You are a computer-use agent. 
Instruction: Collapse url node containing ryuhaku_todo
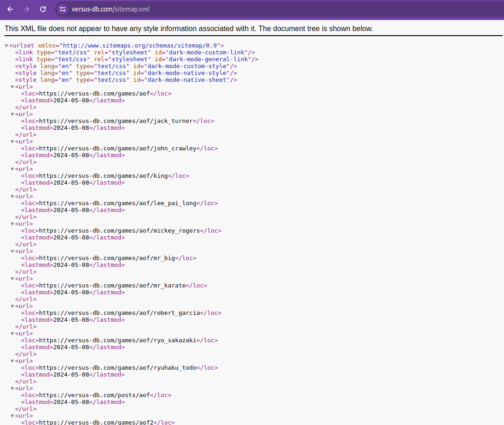[12, 361]
